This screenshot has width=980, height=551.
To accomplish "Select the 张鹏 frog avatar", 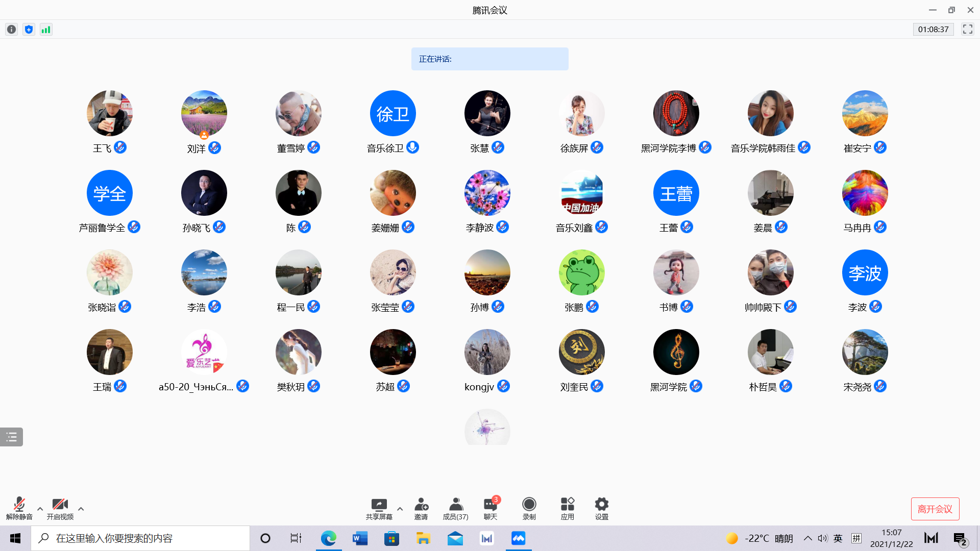I will [x=582, y=272].
